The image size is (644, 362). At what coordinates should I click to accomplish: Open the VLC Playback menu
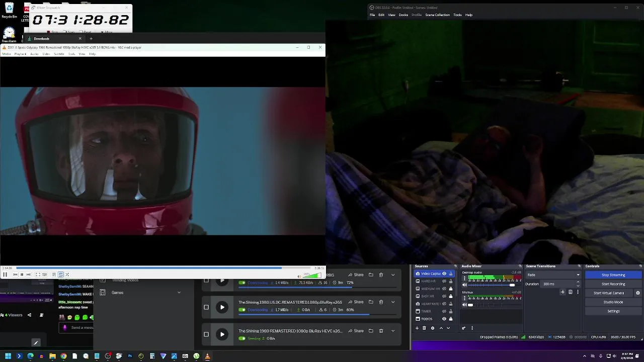(x=20, y=54)
